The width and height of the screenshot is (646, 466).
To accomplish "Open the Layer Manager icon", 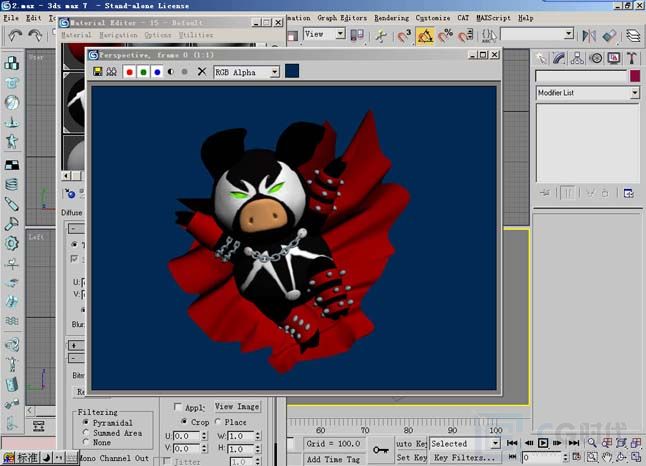I will click(633, 36).
